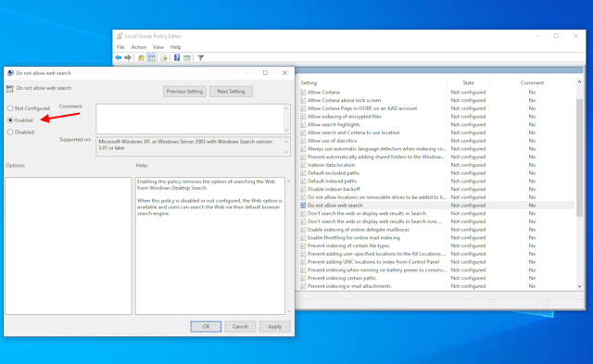
Task: Click the blue Help question-mark toolbar icon
Action: pyautogui.click(x=177, y=57)
